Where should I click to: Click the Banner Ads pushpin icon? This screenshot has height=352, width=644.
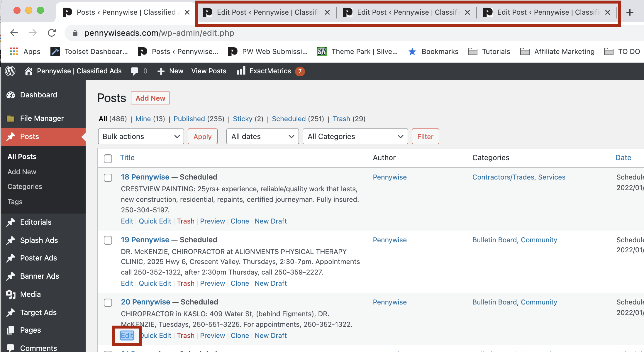tap(11, 276)
